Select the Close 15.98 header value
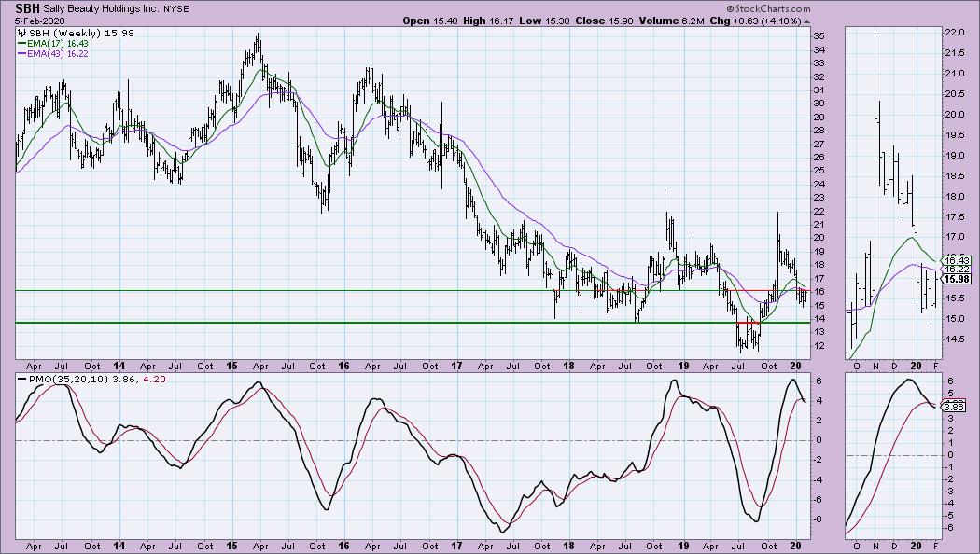 point(604,21)
